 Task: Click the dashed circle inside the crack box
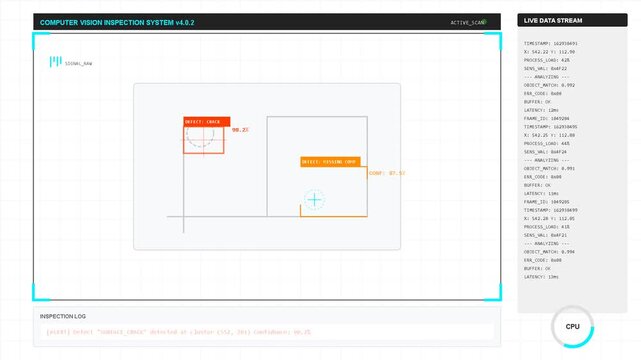click(200, 136)
